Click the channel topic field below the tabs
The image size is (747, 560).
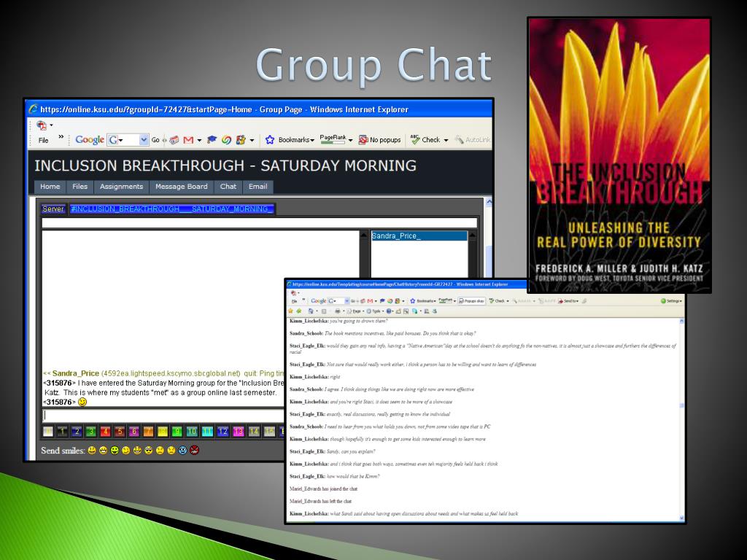pos(259,223)
